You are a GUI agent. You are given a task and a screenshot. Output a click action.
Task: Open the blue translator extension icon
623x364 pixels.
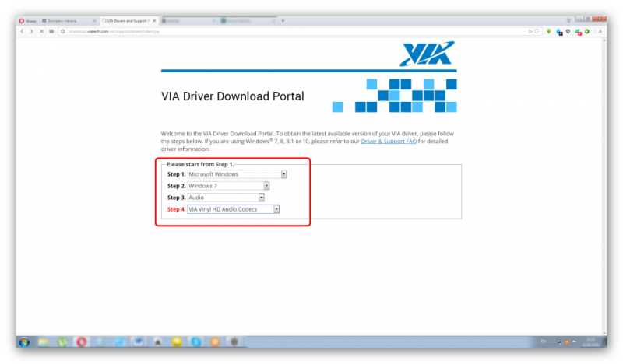pos(559,32)
